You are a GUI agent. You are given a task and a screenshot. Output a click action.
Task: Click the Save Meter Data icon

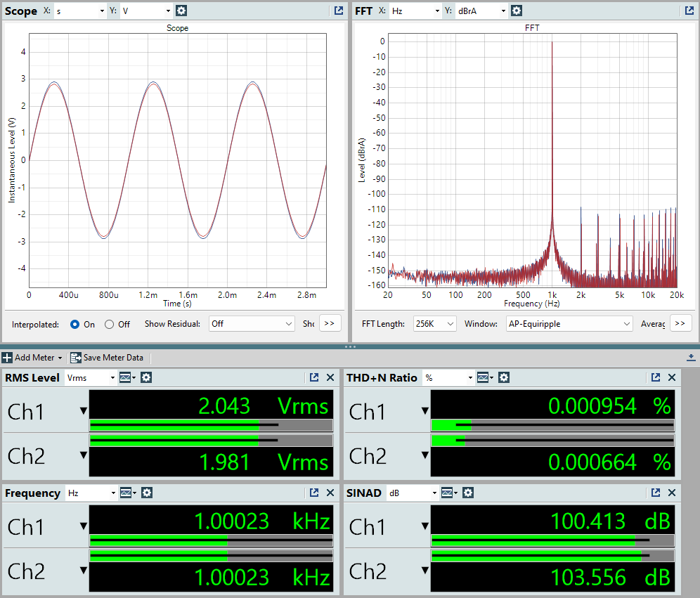[76, 358]
